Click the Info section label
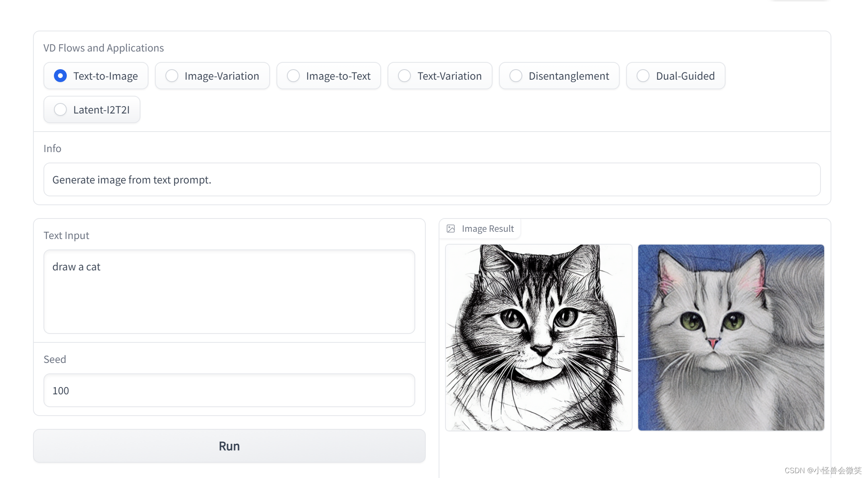Image resolution: width=868 pixels, height=478 pixels. [52, 148]
